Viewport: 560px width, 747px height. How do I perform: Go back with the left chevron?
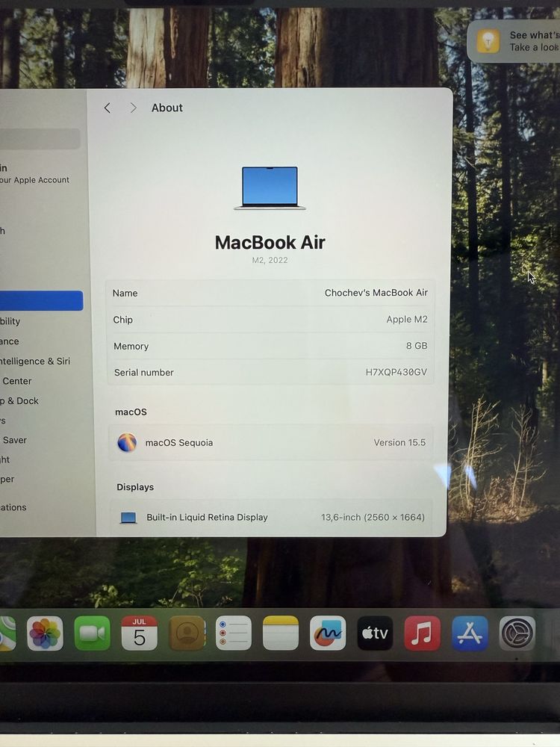pyautogui.click(x=108, y=108)
